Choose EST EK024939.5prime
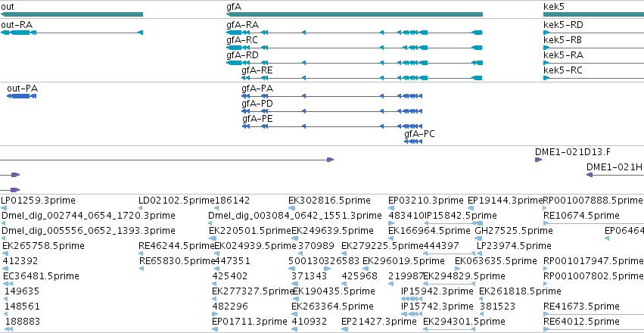The image size is (644, 333). 256,246
